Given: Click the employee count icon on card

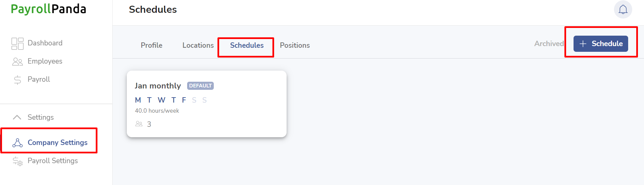Looking at the screenshot, I should [x=139, y=124].
